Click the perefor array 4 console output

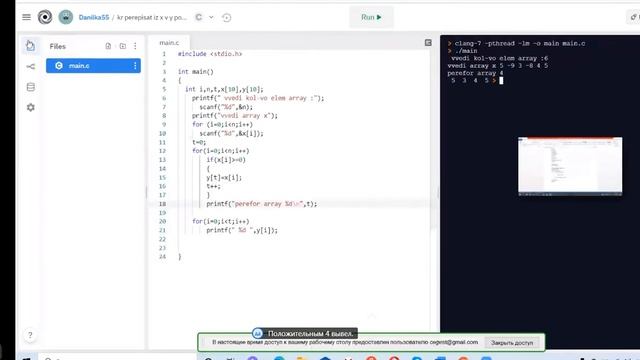pyautogui.click(x=475, y=73)
